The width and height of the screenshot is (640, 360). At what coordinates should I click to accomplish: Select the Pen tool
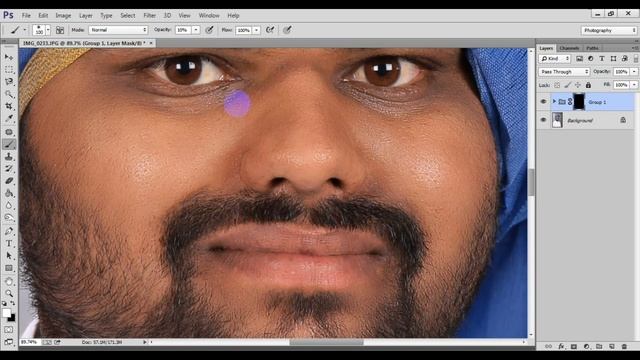tap(9, 231)
